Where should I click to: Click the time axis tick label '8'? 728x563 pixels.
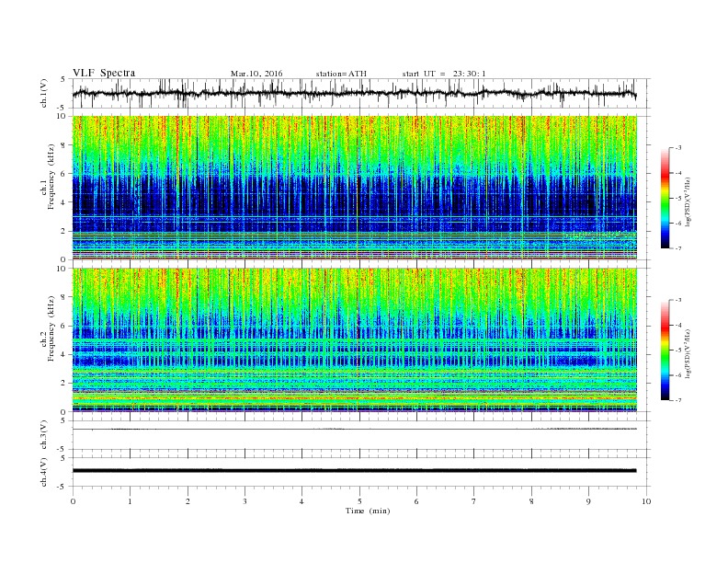531,501
